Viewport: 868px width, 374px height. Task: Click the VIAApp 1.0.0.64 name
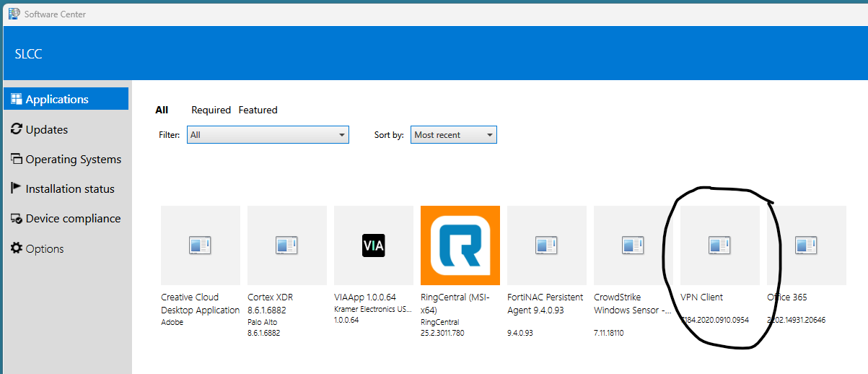[365, 297]
